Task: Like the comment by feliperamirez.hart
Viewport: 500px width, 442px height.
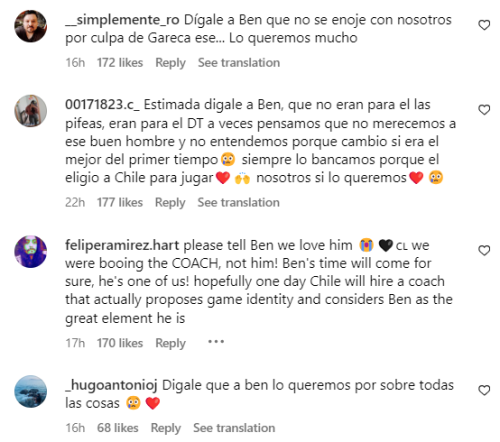Action: 484,250
